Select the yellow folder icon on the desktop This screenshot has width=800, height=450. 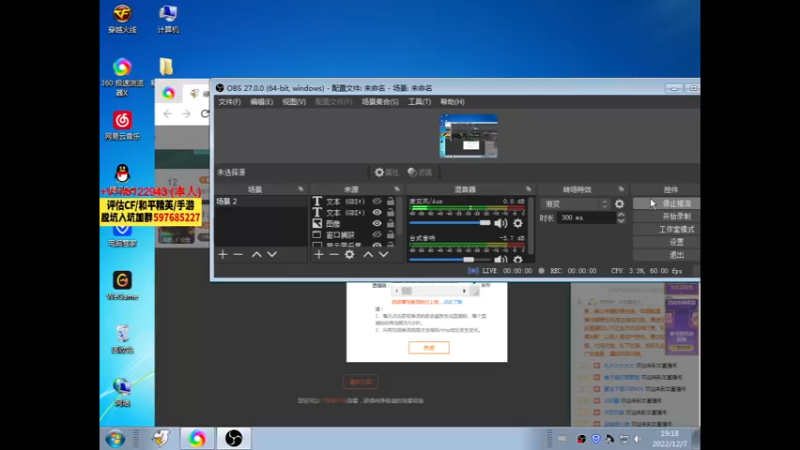click(x=166, y=66)
